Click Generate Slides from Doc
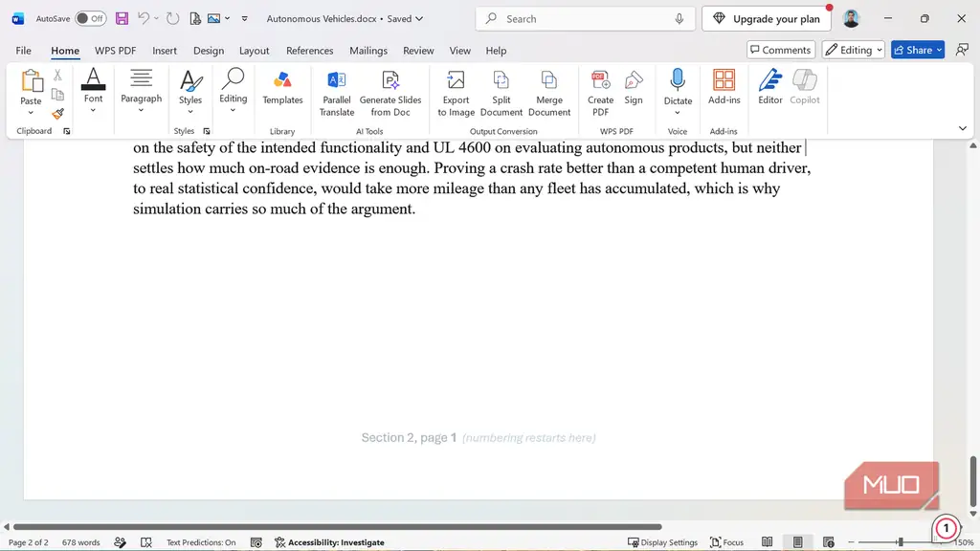This screenshot has height=551, width=980. click(x=390, y=93)
